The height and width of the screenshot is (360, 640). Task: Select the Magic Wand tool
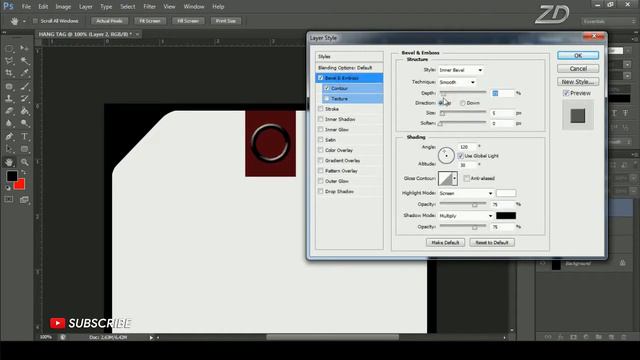point(24,61)
